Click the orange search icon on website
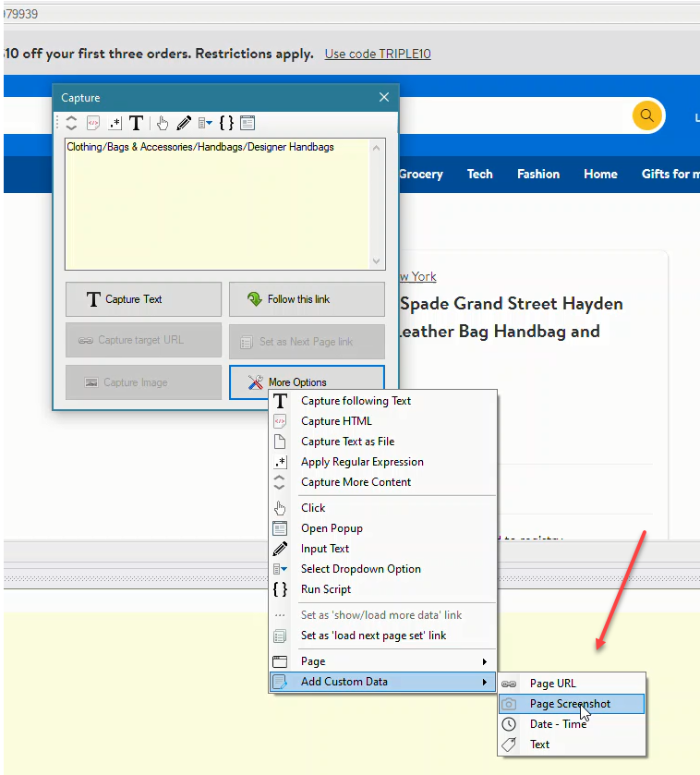This screenshot has width=700, height=775. 647,115
